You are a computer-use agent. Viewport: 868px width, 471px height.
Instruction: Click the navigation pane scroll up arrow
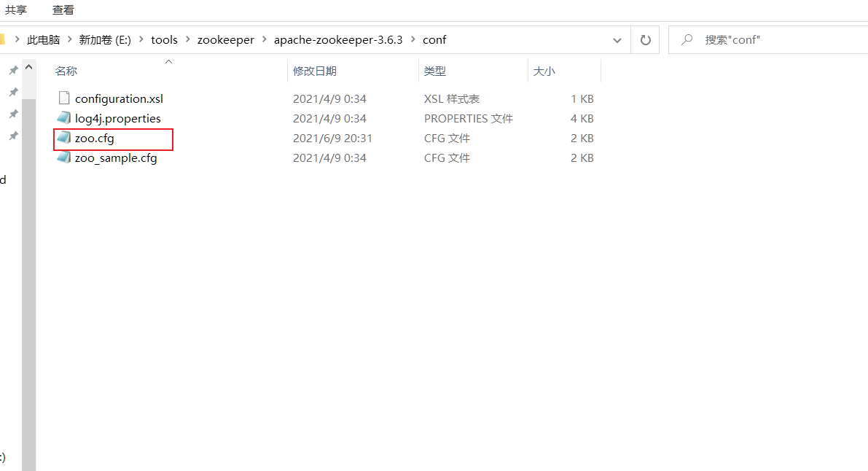coord(28,67)
